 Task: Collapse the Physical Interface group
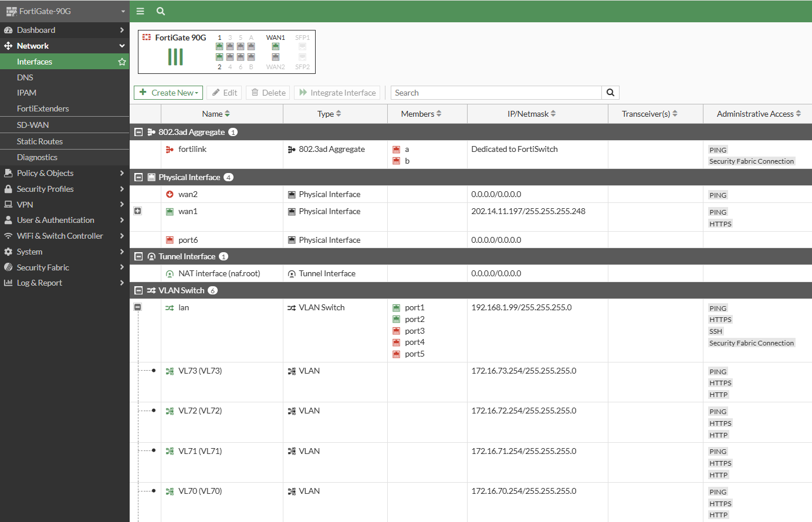pyautogui.click(x=138, y=177)
